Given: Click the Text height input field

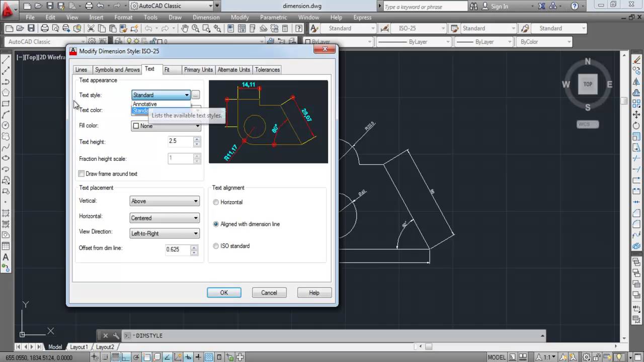Looking at the screenshot, I should 181,141.
